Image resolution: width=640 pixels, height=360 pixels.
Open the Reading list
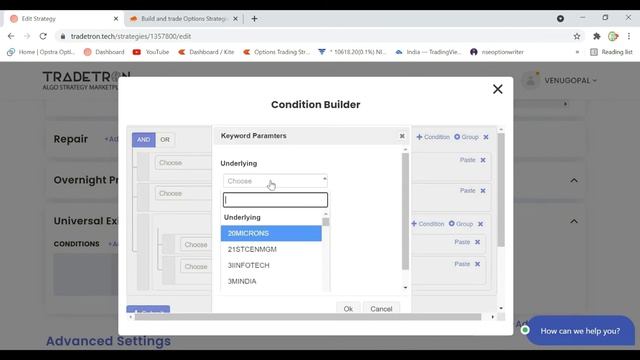(x=611, y=52)
